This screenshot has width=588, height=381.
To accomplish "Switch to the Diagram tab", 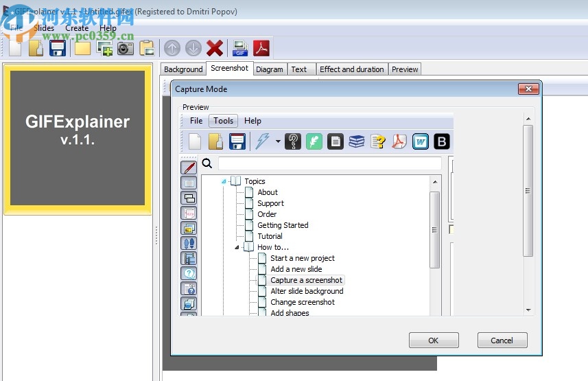I will (269, 69).
